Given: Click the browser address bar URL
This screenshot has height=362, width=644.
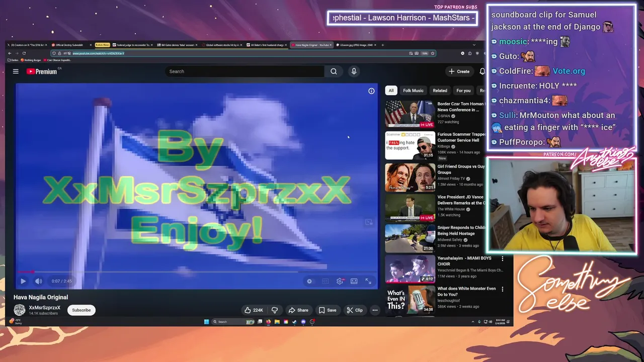Looking at the screenshot, I should (98, 53).
